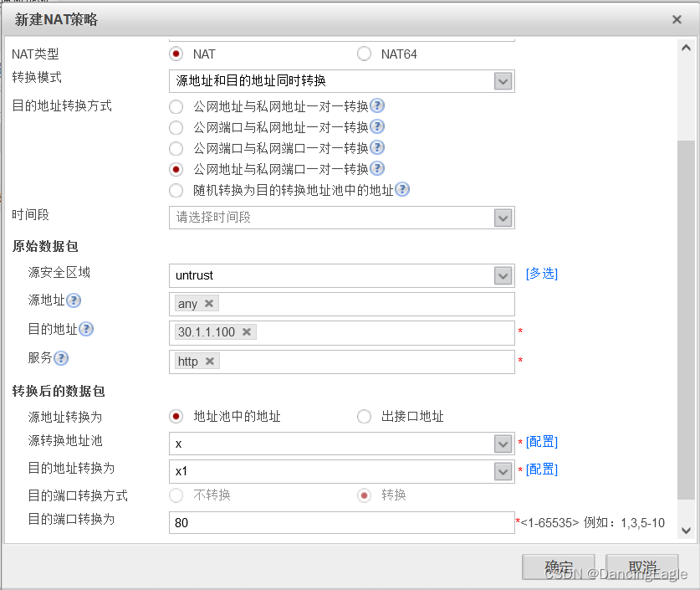Screen dimensions: 700x590
Task: Click the vertical scrollbar thumb
Action: click(x=686, y=321)
